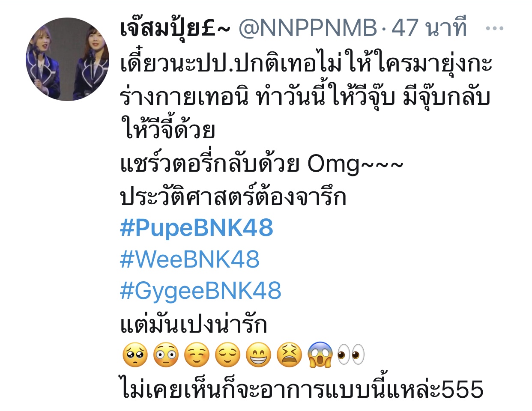The width and height of the screenshot is (532, 411).
Task: Open the three-dot more options menu
Action: tap(495, 29)
